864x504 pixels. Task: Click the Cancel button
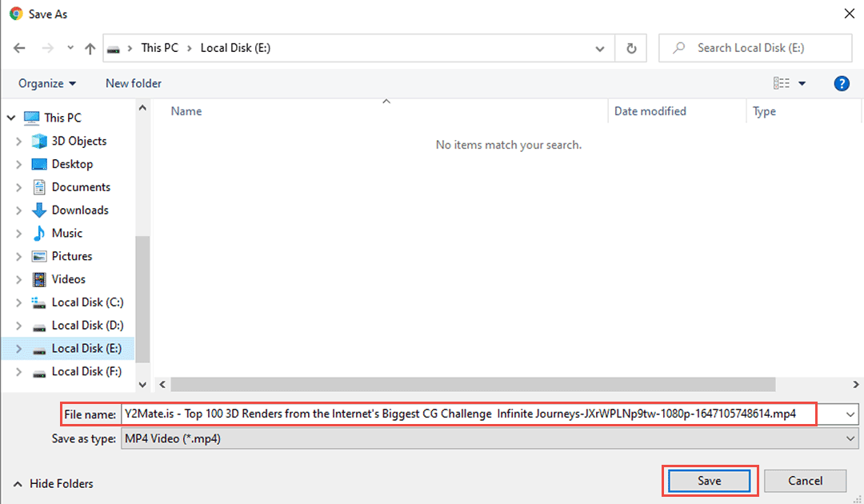pyautogui.click(x=805, y=481)
